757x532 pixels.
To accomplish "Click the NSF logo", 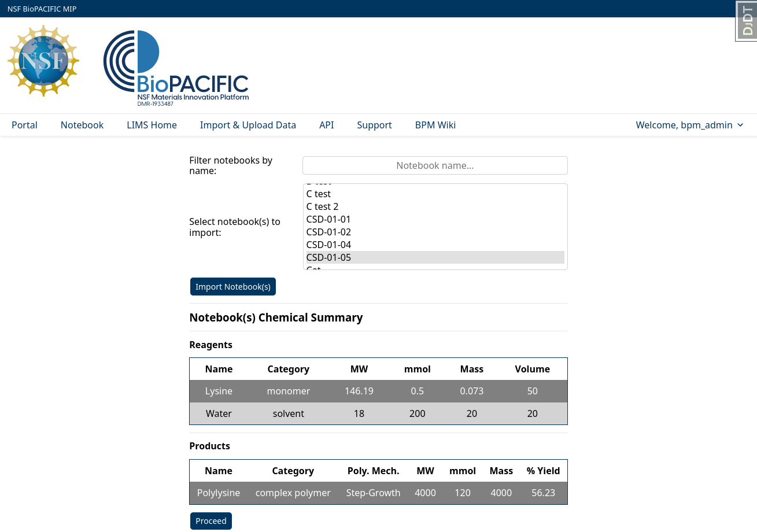I will point(43,61).
